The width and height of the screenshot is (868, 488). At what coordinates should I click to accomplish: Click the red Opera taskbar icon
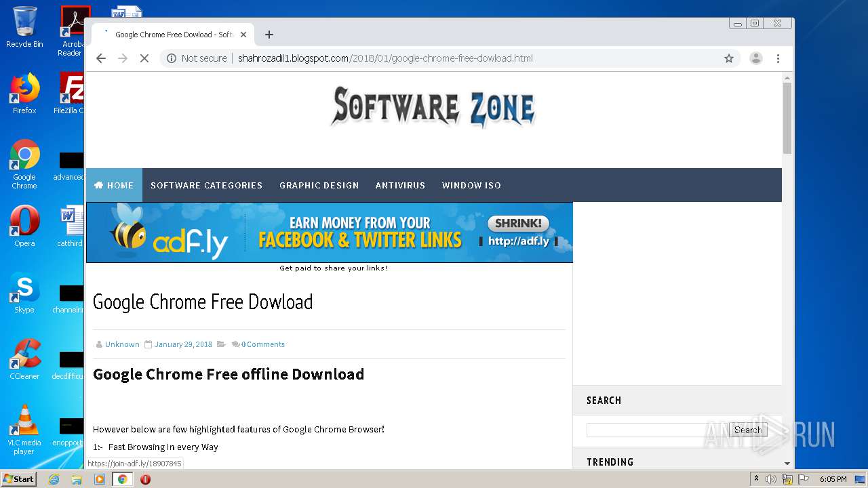[145, 479]
